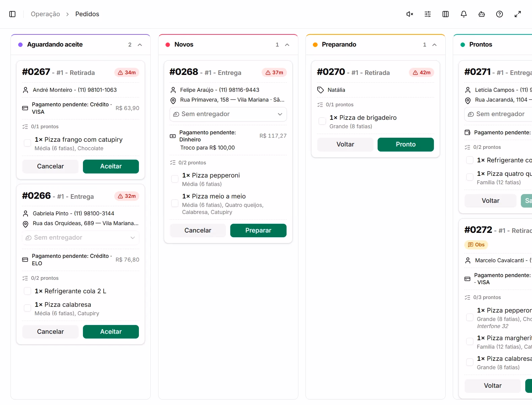532x405 pixels.
Task: Click the robot assistant icon
Action: (481, 14)
